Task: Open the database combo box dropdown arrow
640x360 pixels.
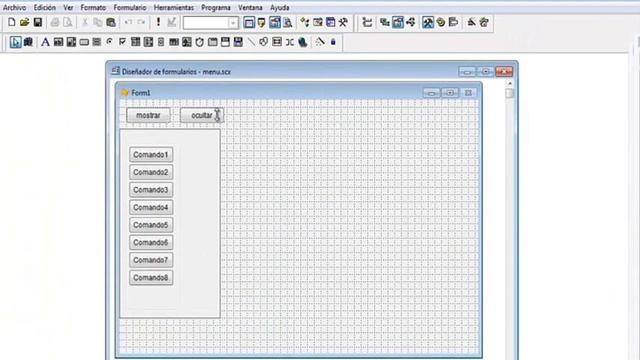Action: [x=233, y=23]
